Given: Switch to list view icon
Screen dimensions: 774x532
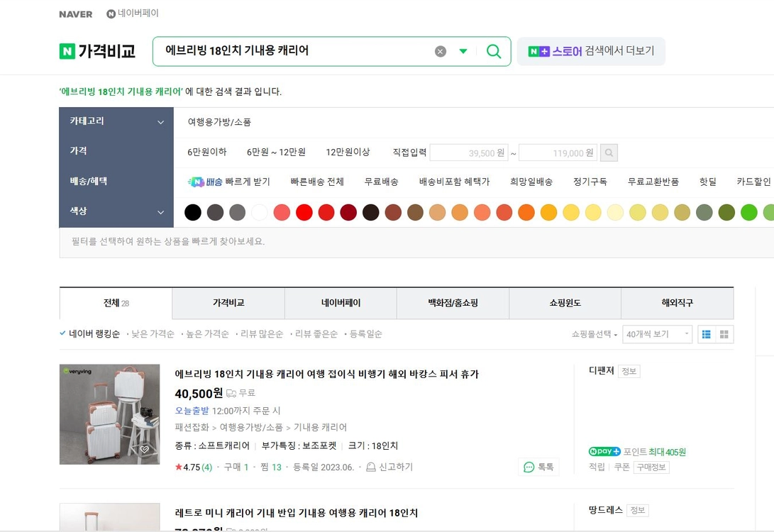Looking at the screenshot, I should (x=707, y=334).
